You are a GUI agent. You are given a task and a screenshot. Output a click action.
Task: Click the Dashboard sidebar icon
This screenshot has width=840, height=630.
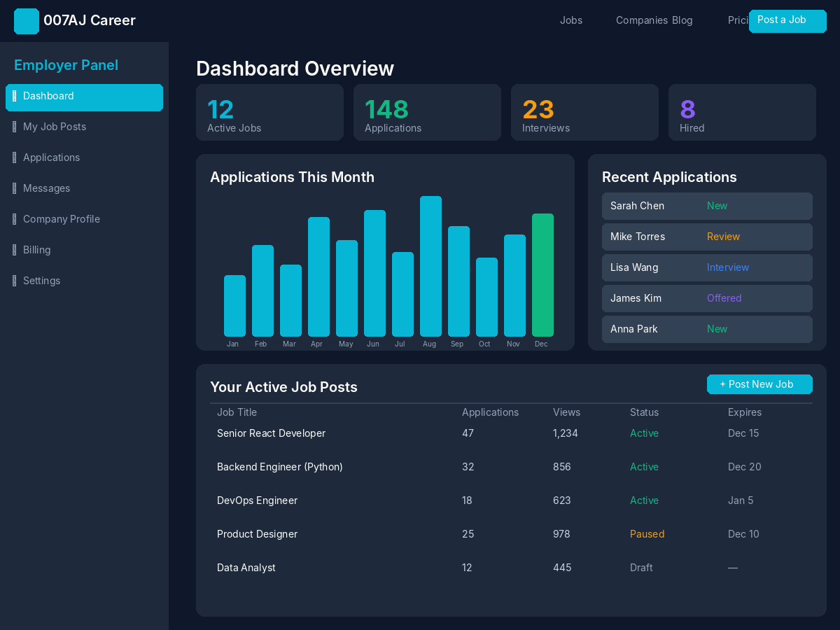pos(15,97)
